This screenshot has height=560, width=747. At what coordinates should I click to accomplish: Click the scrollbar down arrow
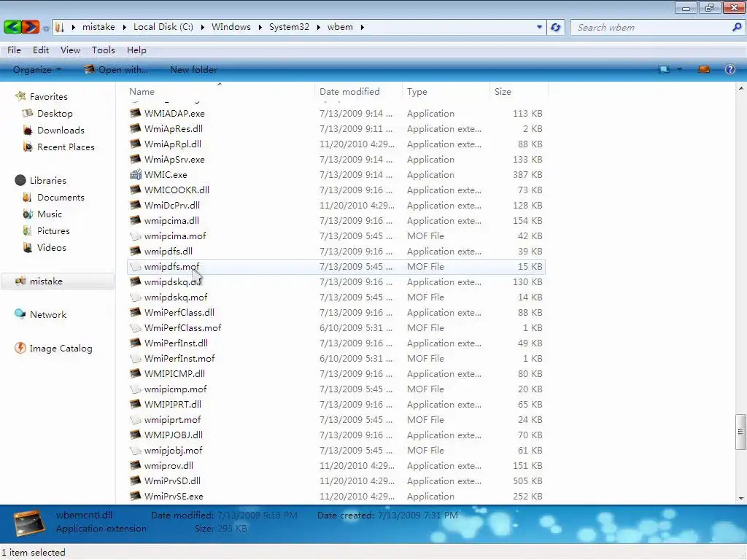click(740, 498)
